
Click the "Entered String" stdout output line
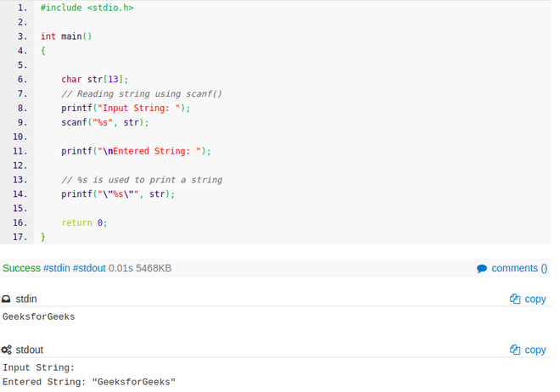tap(88, 382)
